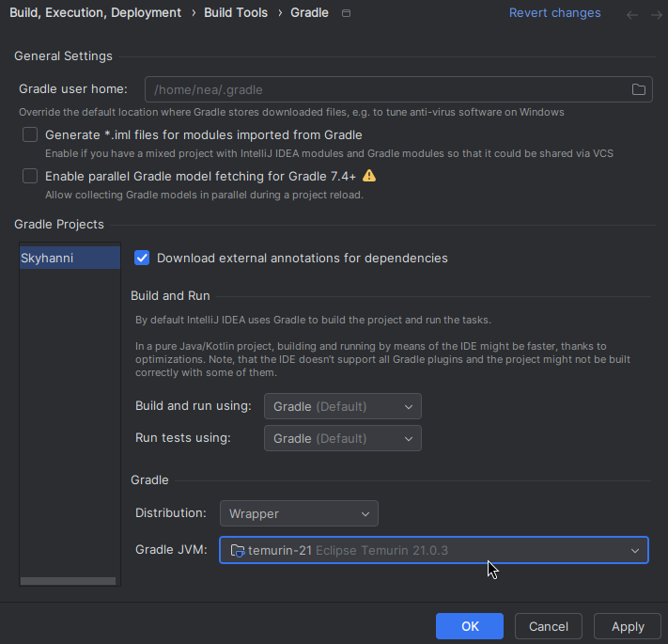Click the JDK folder icon in Gradle JVM field
668x644 pixels.
pyautogui.click(x=238, y=551)
